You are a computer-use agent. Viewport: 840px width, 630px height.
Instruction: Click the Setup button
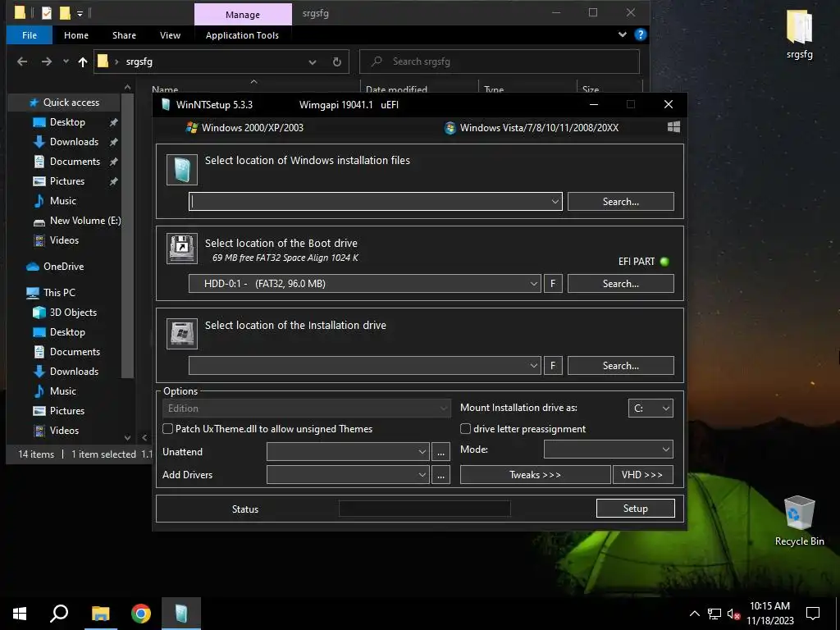(x=636, y=509)
